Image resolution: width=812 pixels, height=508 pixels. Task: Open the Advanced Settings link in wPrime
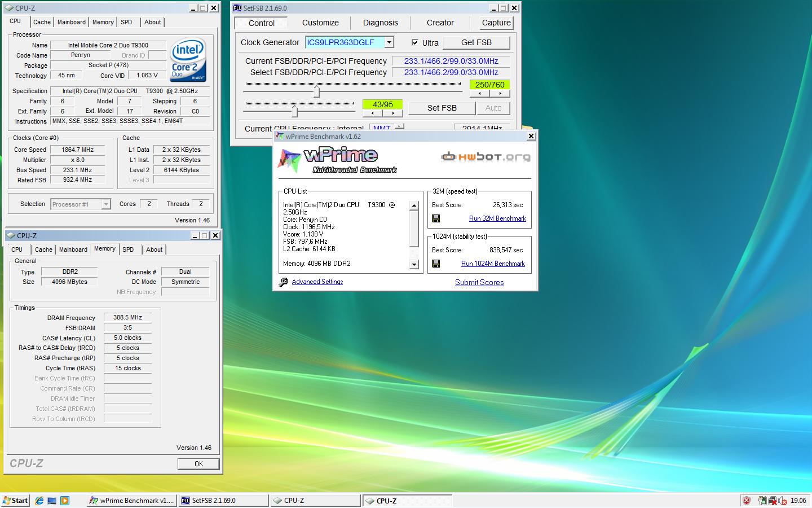(317, 282)
